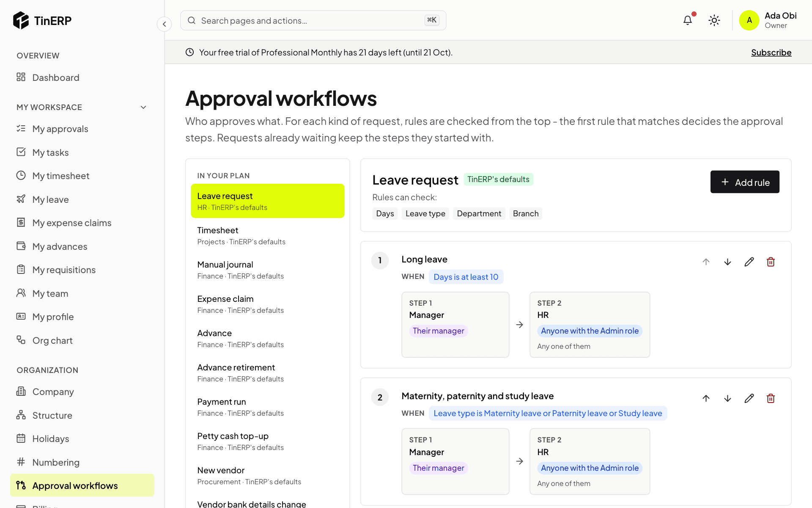Click the Branch condition chip

[526, 213]
